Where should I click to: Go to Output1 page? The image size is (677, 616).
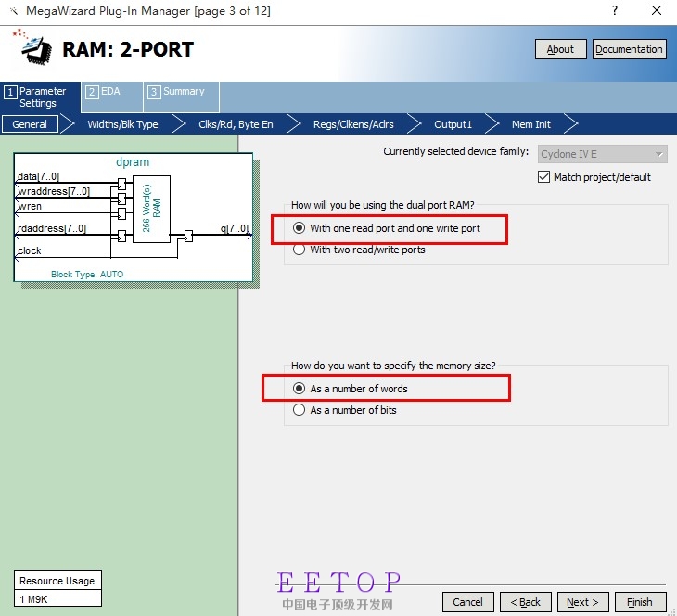click(453, 124)
